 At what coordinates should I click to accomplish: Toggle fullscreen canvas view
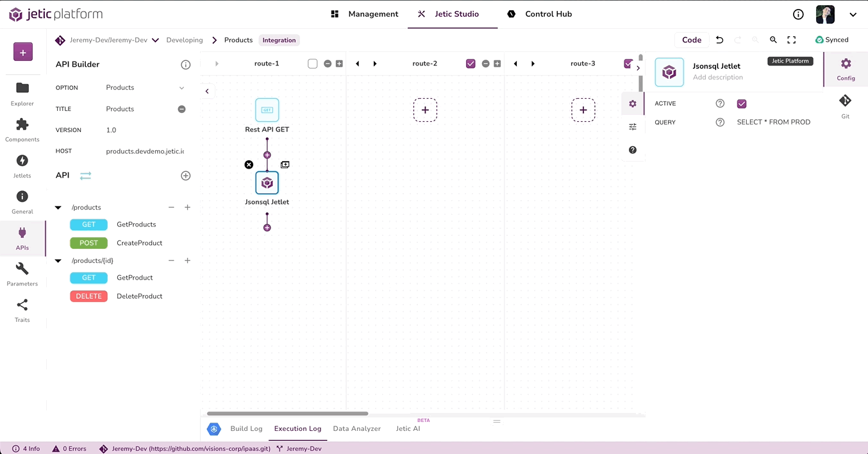click(792, 40)
